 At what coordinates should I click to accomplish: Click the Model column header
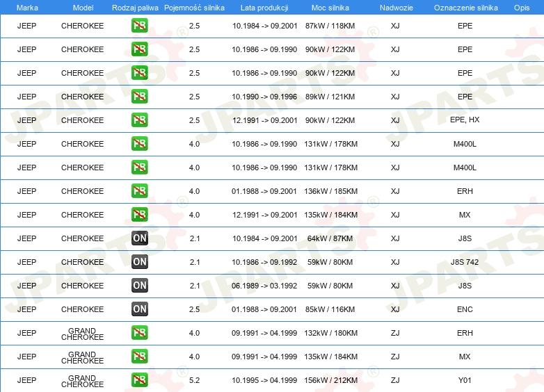point(83,8)
